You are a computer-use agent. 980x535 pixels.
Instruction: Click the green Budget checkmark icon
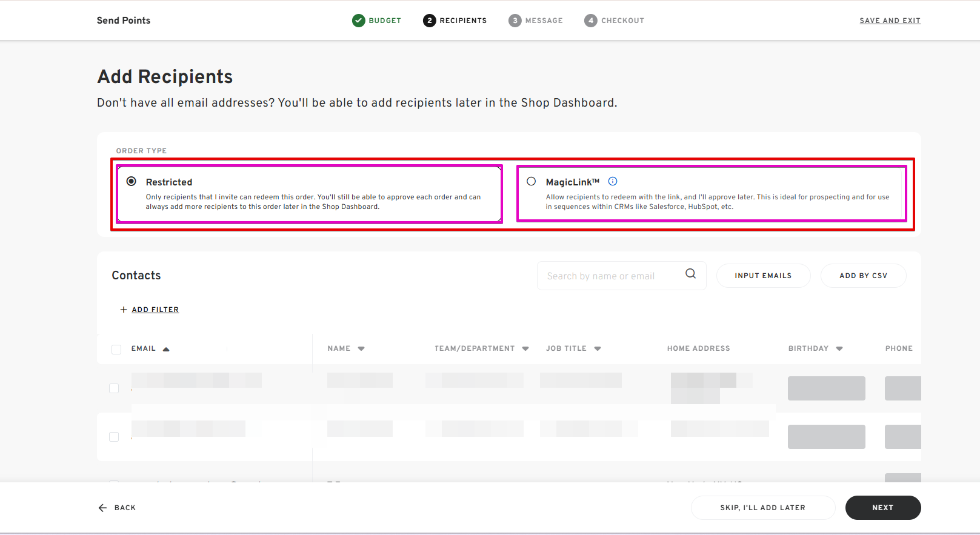tap(359, 21)
